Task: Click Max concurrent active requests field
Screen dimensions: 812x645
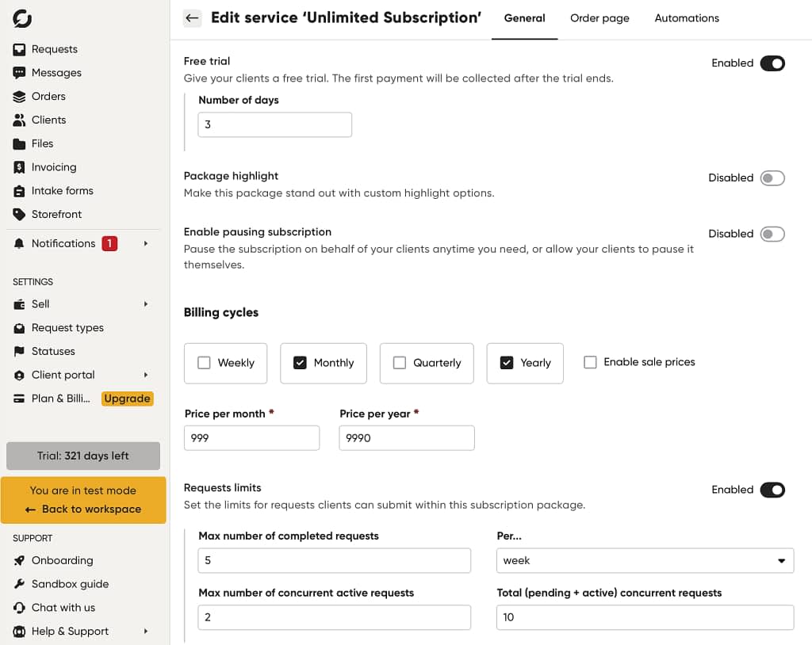Action: point(334,617)
